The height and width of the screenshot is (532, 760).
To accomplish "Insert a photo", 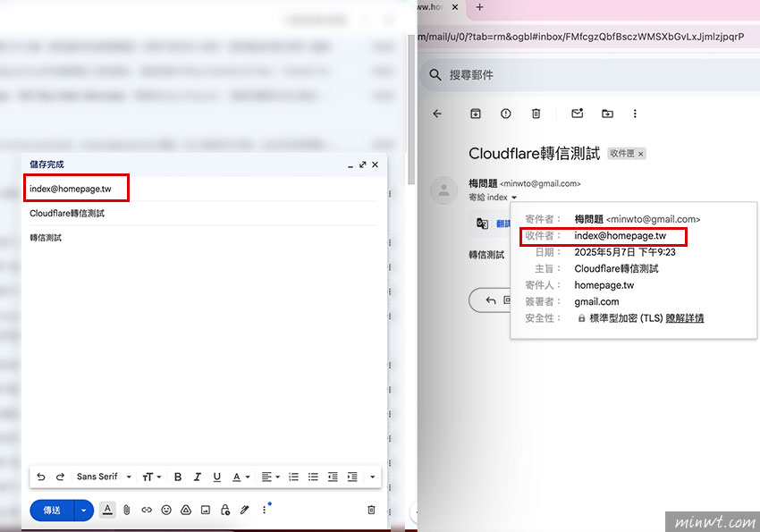I will pyautogui.click(x=206, y=510).
